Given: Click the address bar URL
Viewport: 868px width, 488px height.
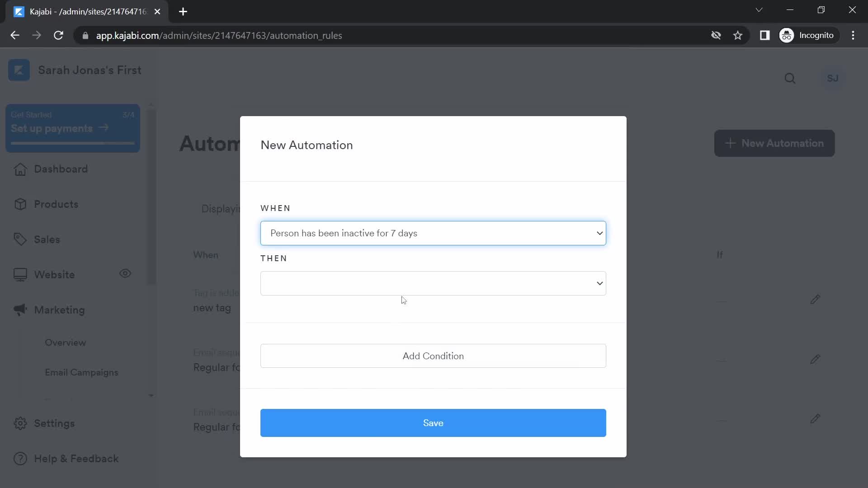Looking at the screenshot, I should [x=219, y=35].
